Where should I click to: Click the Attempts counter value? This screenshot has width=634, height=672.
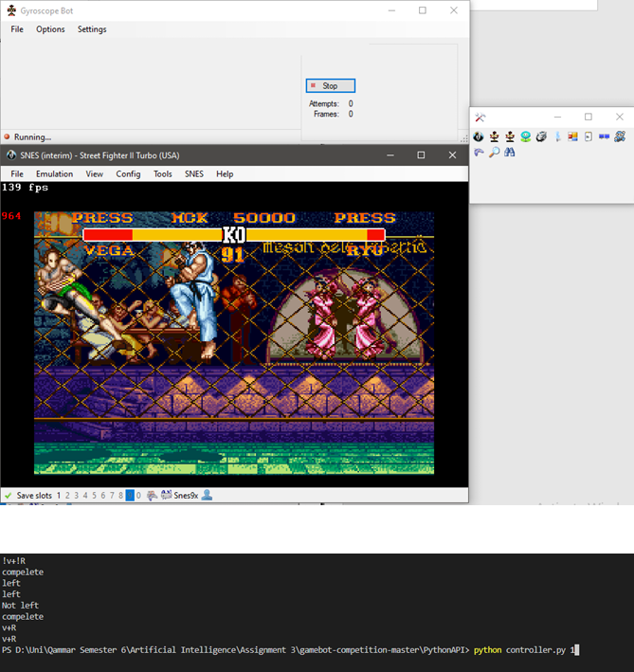(x=351, y=103)
